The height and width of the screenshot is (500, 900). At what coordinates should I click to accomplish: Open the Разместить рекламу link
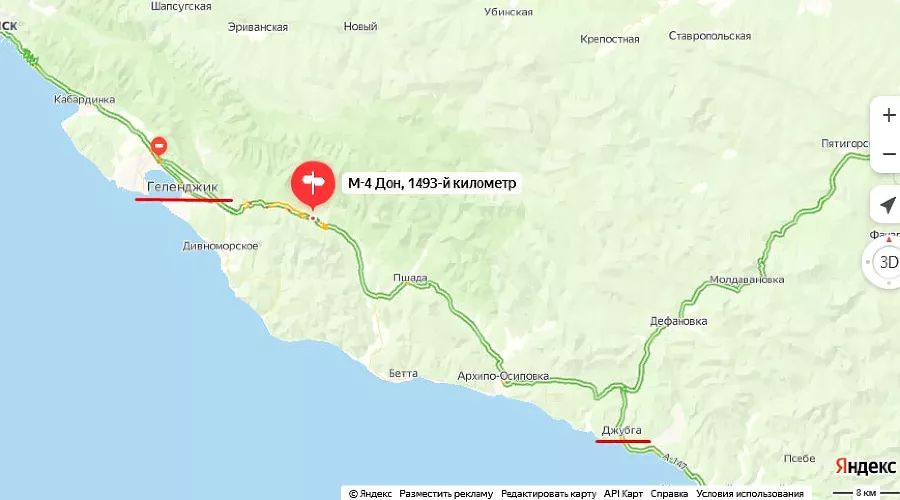point(446,494)
